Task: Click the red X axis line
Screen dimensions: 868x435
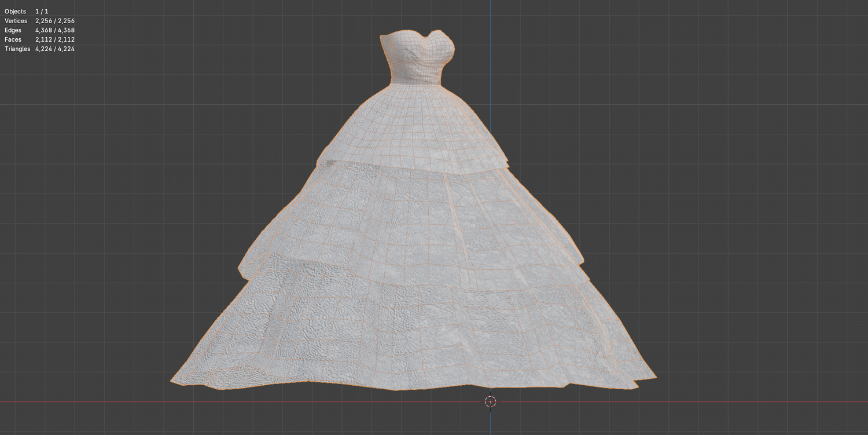Action: pos(231,401)
